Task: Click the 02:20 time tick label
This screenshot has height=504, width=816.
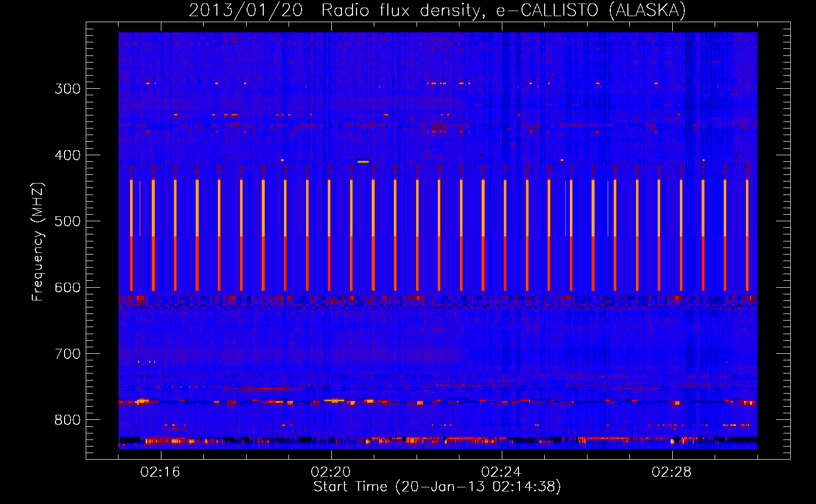Action: point(331,472)
